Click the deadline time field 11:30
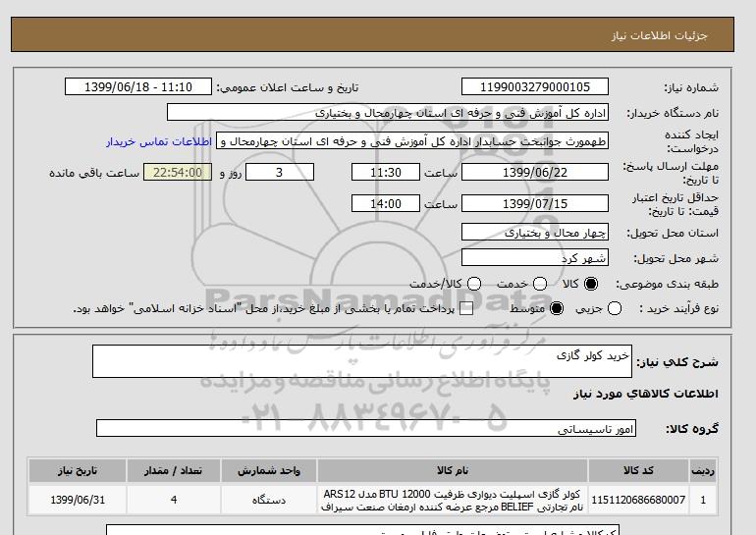This screenshot has height=535, width=756. point(386,172)
